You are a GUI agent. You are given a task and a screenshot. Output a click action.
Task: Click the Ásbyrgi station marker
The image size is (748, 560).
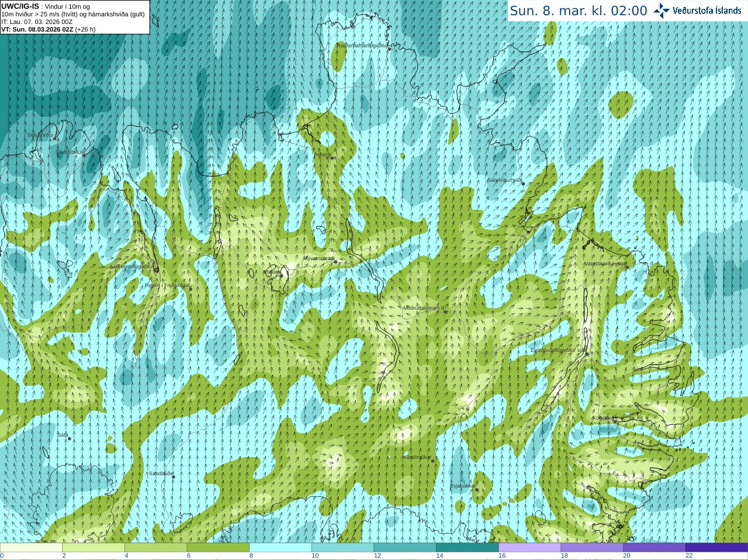click(331, 158)
